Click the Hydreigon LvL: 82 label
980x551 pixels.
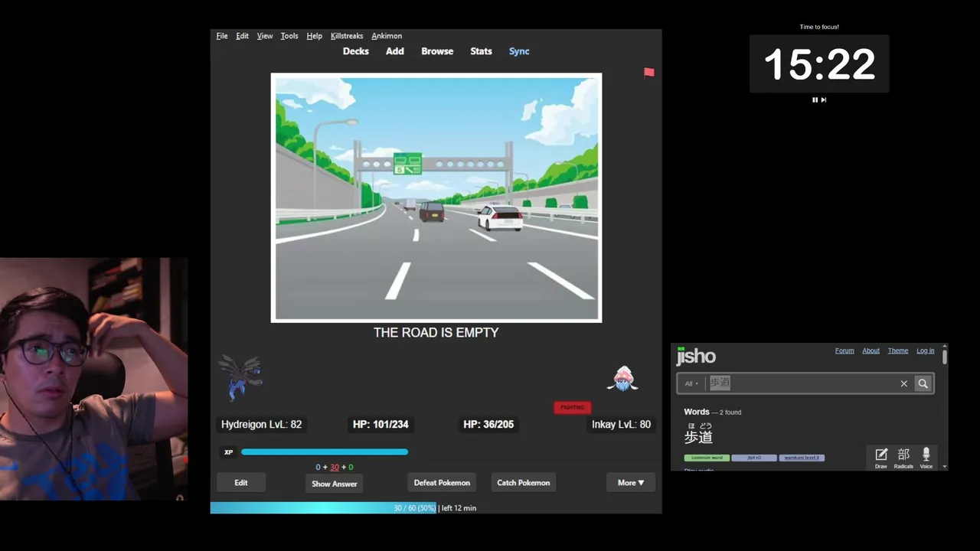(262, 424)
